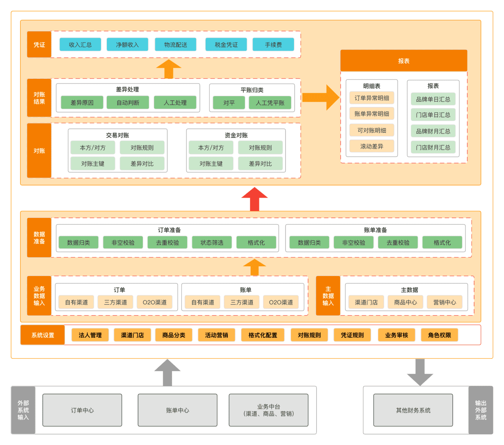Click 数据归类 under 订单准备

pyautogui.click(x=78, y=243)
